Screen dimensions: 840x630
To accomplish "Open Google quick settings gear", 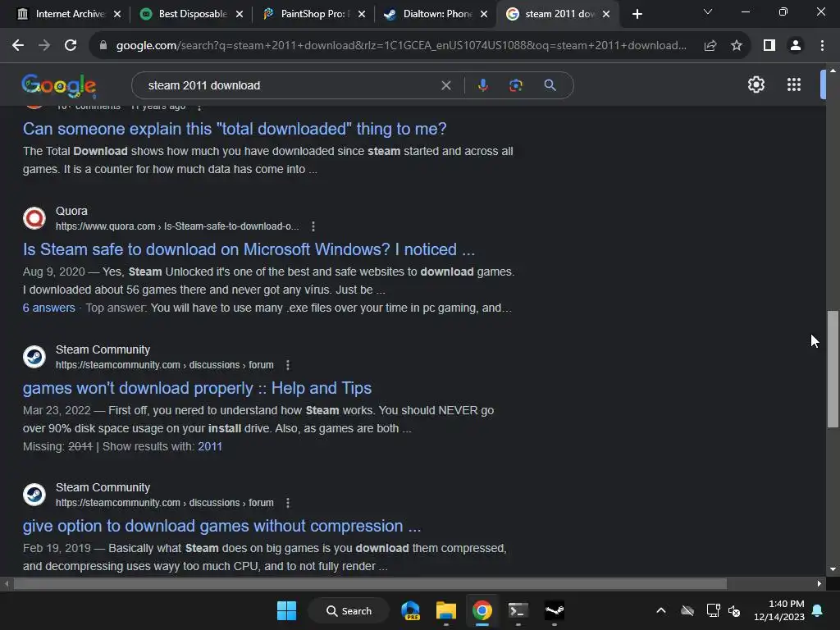I will 756,84.
